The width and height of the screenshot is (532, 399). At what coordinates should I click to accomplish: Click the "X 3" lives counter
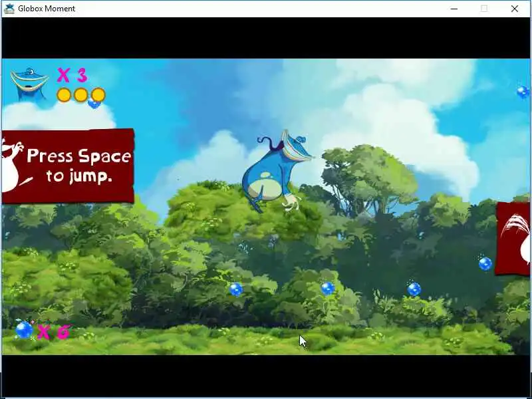pos(72,75)
